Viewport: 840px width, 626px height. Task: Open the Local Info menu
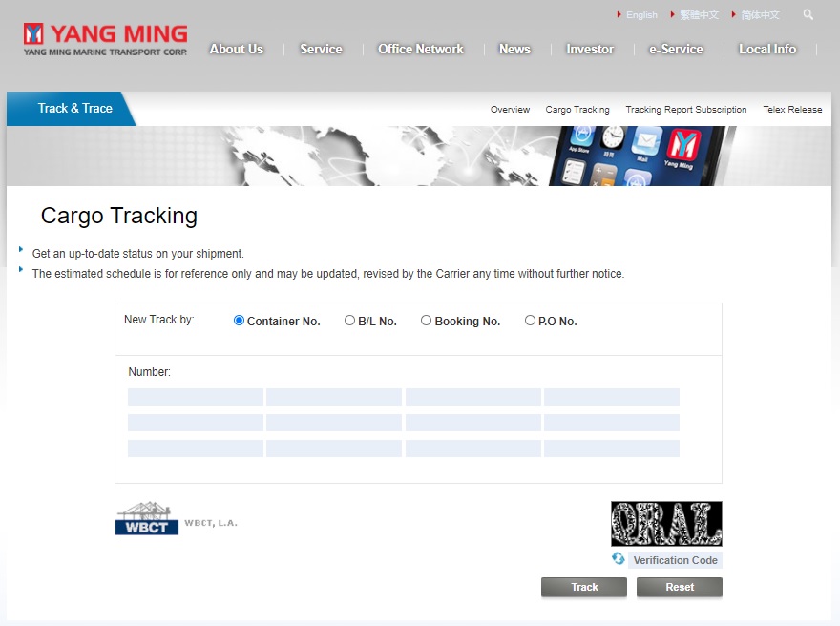click(x=767, y=50)
